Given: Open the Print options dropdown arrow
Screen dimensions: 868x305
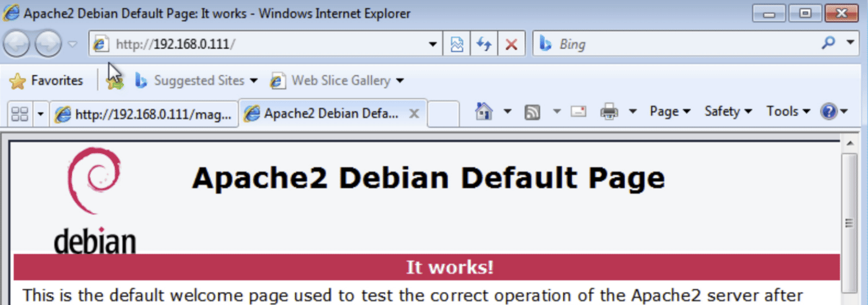Looking at the screenshot, I should coord(633,112).
